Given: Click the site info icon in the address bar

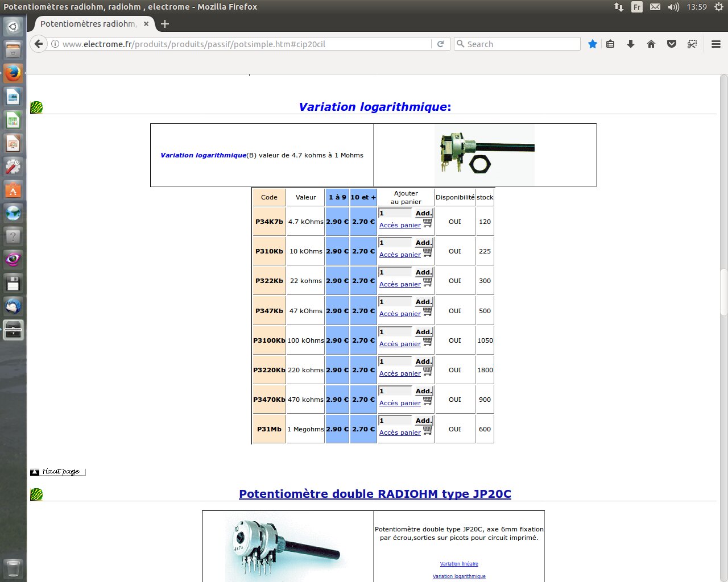Looking at the screenshot, I should coord(55,44).
